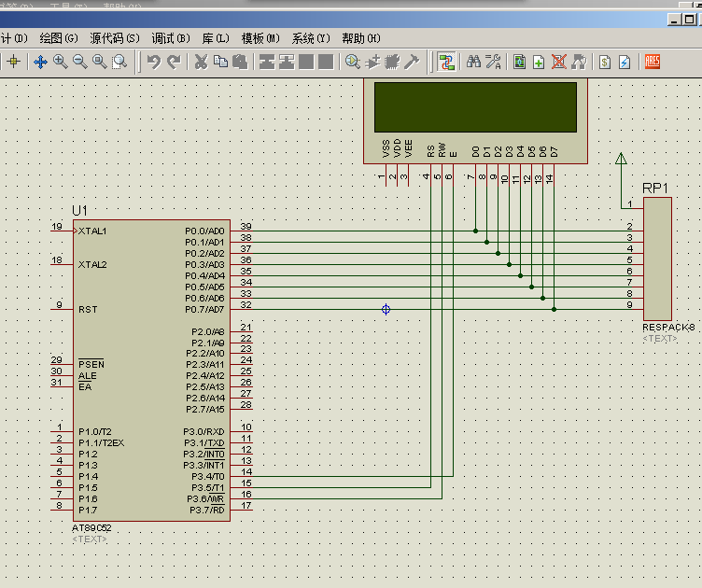702x588 pixels.
Task: Run electrical rule check
Action: [x=625, y=62]
